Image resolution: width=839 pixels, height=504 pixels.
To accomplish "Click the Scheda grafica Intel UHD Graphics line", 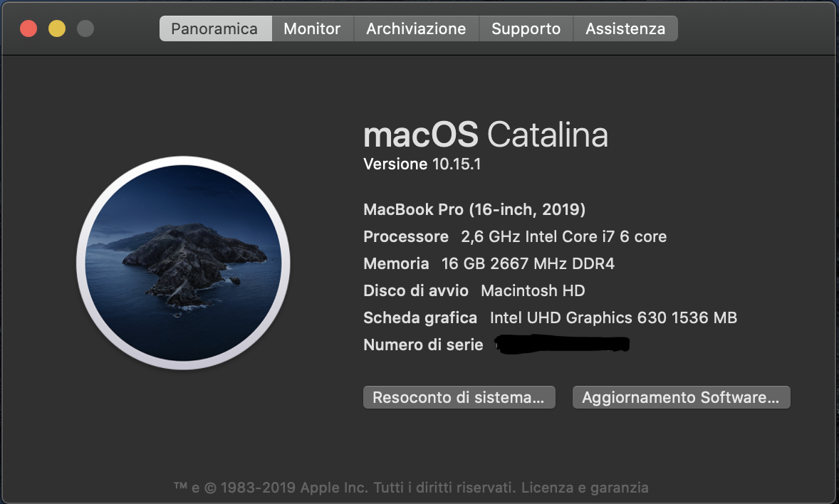I will click(550, 317).
